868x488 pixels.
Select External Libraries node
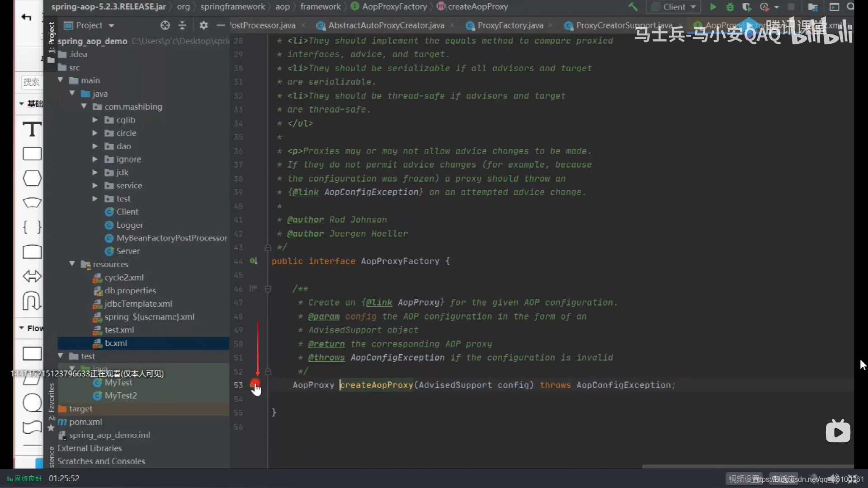click(90, 448)
